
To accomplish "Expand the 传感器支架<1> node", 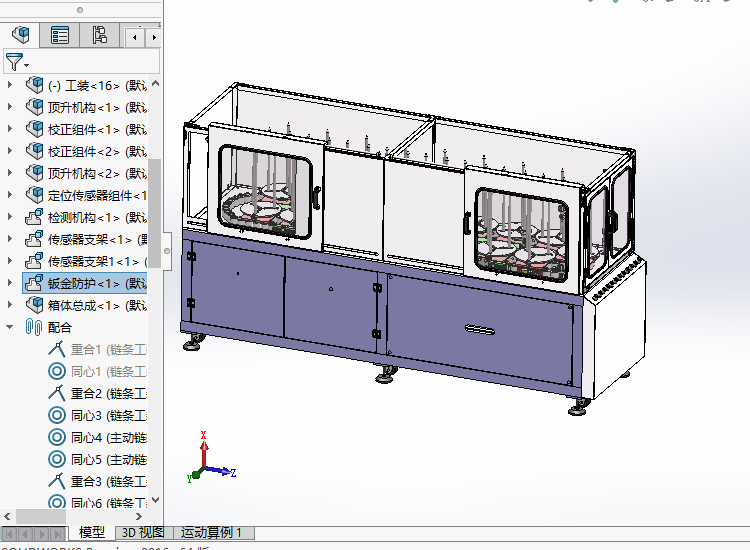I will pos(10,239).
